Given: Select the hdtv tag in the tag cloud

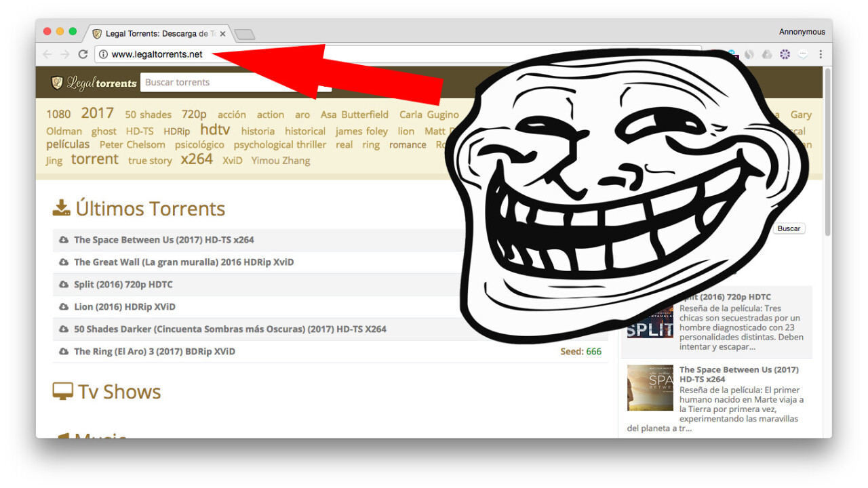Looking at the screenshot, I should pyautogui.click(x=215, y=129).
